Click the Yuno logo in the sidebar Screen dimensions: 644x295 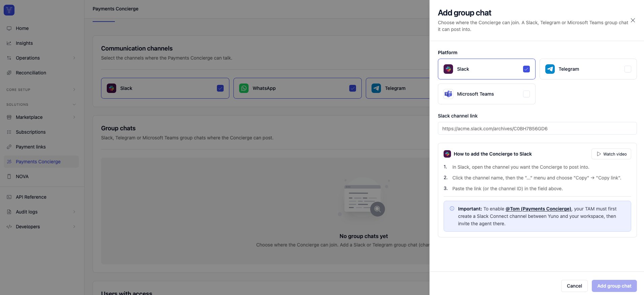[x=9, y=10]
